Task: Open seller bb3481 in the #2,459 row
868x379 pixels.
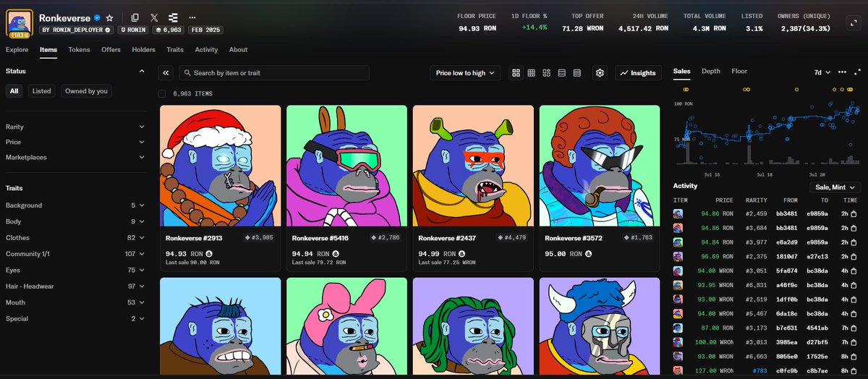Action: click(x=786, y=214)
